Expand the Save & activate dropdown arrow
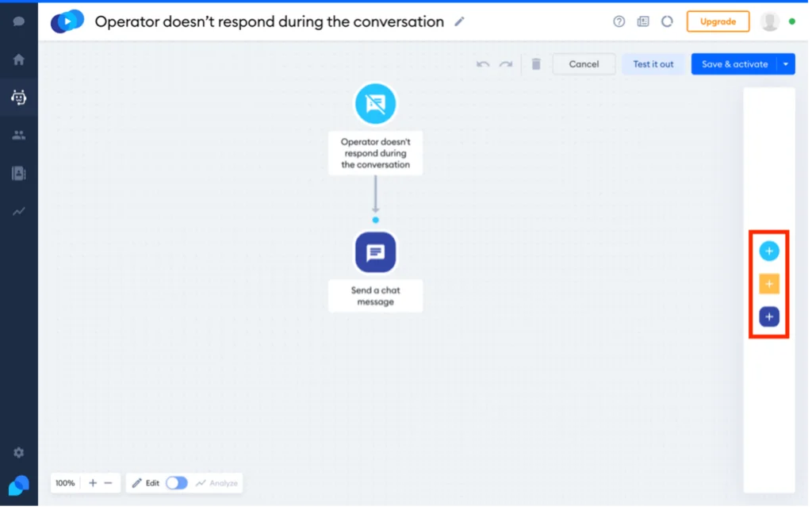 (787, 64)
